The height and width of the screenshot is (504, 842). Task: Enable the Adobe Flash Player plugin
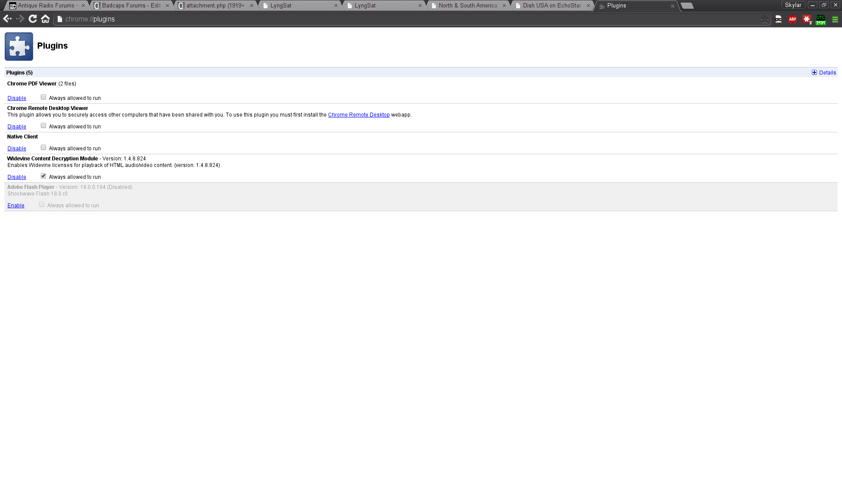click(x=16, y=206)
